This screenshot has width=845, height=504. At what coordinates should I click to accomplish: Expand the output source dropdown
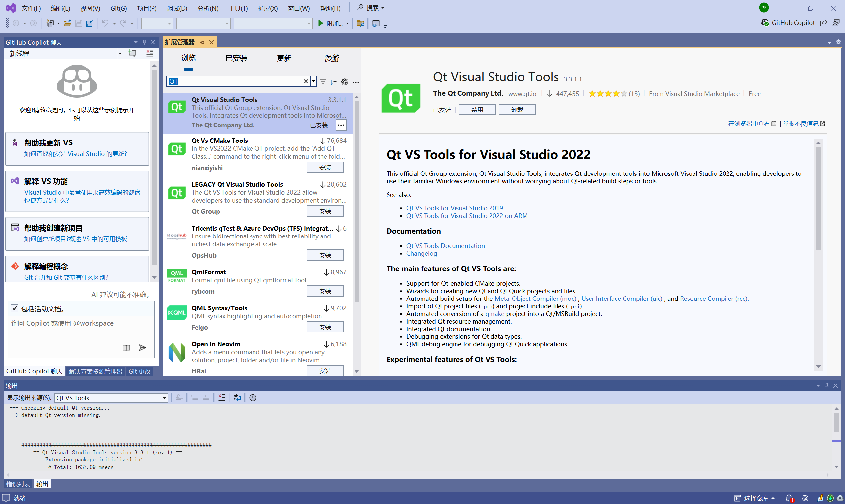point(164,398)
